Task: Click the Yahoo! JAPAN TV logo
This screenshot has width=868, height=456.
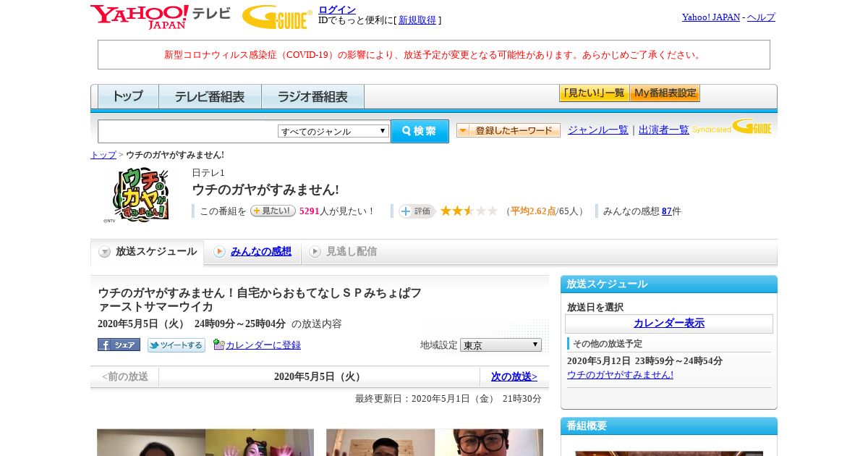Action: tap(161, 17)
